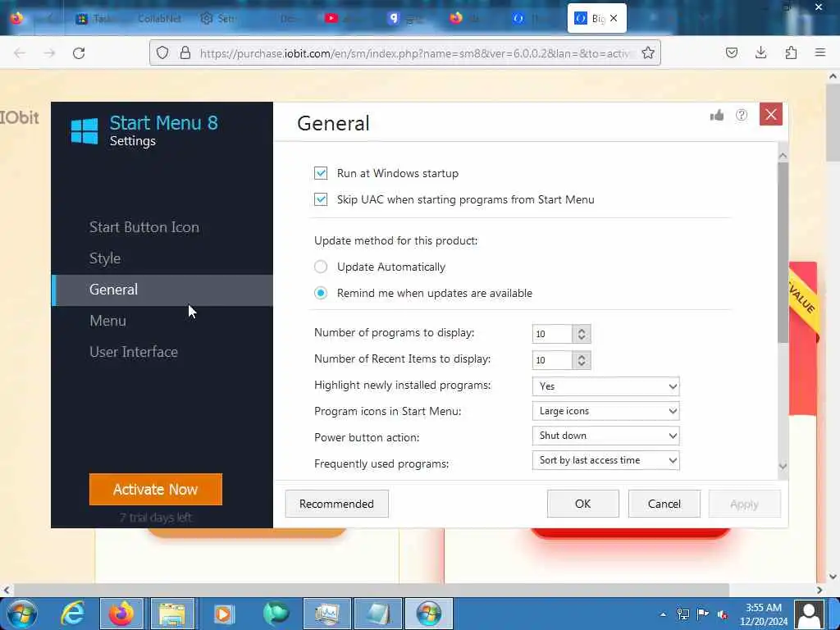Open the media player taskbar icon
Screen dimensions: 840x630
[x=224, y=614]
